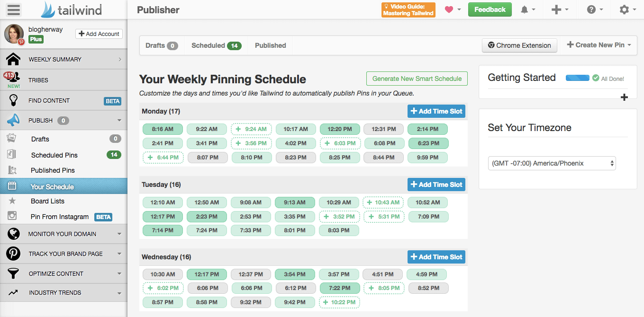Image resolution: width=644 pixels, height=317 pixels.
Task: Toggle the 8:16 AM Monday time slot
Action: pos(163,129)
